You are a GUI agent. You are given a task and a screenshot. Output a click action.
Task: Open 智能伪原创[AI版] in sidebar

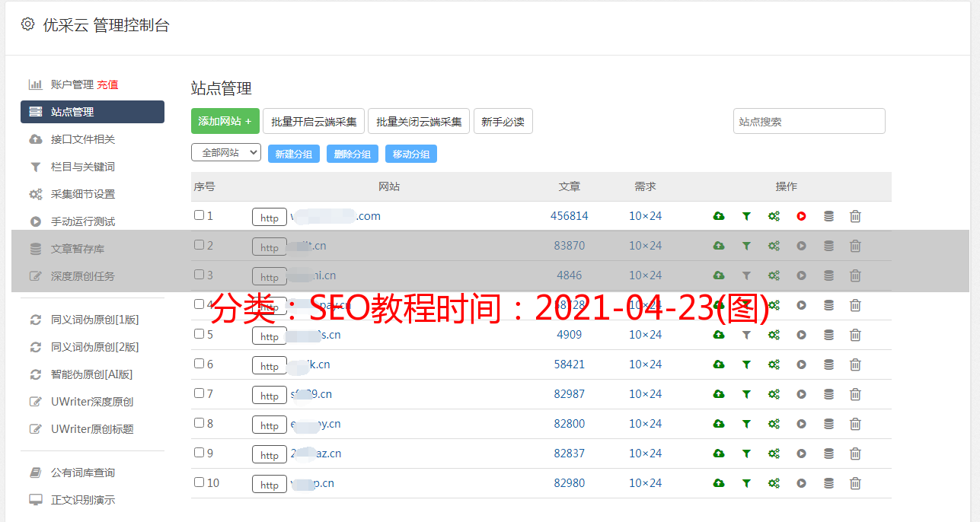click(92, 374)
